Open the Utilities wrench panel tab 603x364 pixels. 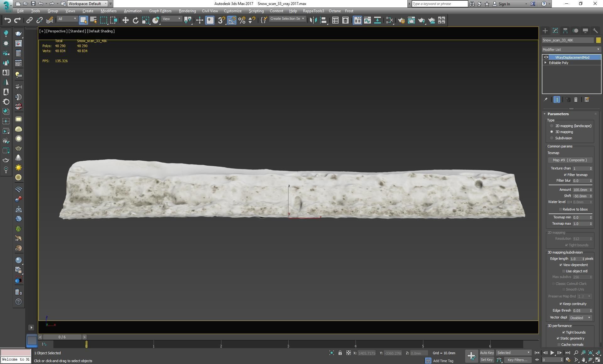pos(595,31)
